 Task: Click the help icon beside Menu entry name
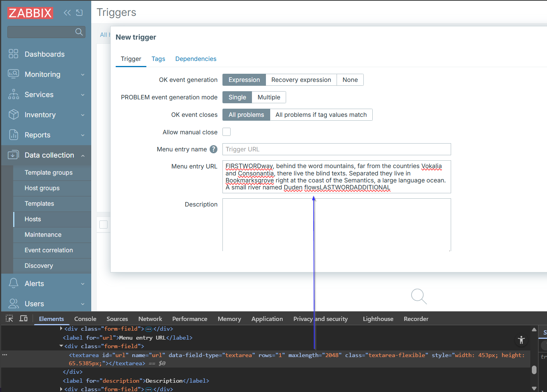pos(214,149)
